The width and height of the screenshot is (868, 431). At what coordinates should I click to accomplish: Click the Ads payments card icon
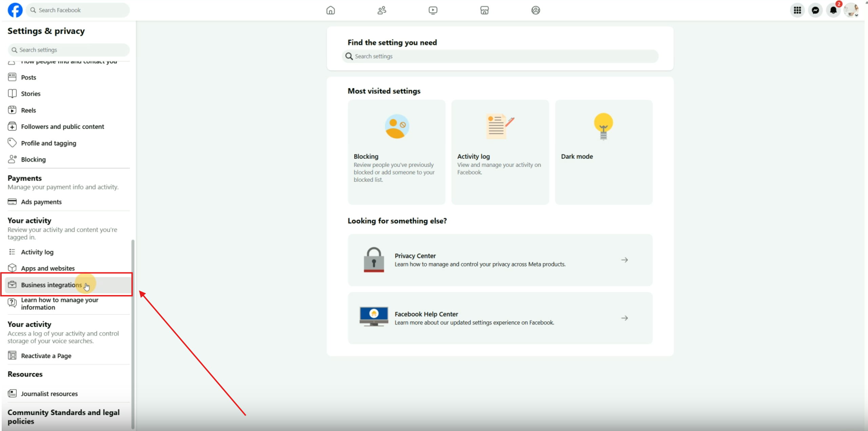(x=12, y=202)
